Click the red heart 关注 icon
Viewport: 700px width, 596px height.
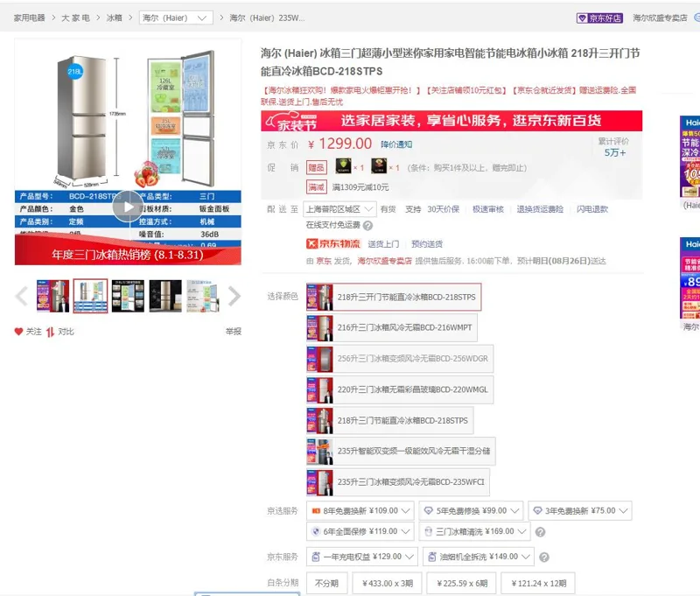coord(18,332)
